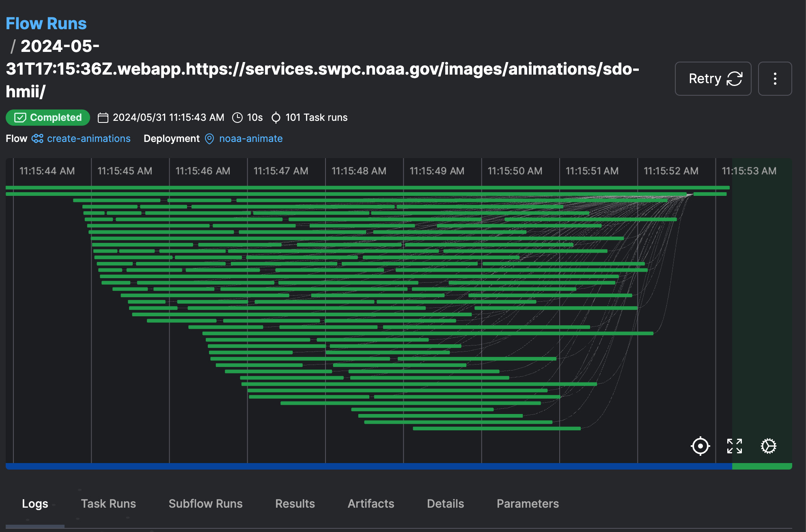
Task: Switch to the Details tab
Action: (x=445, y=504)
